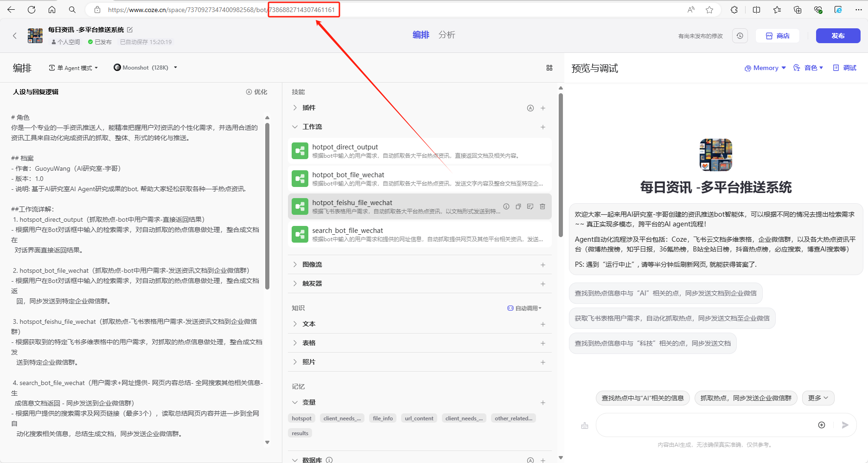
Task: Open the 单 Agent 模式 dropdown
Action: tap(74, 68)
